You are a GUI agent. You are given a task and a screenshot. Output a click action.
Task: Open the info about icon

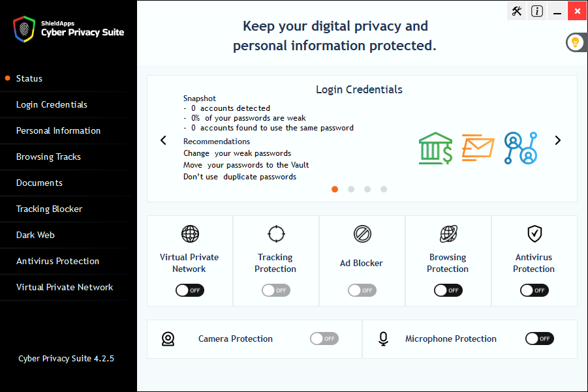pyautogui.click(x=537, y=11)
